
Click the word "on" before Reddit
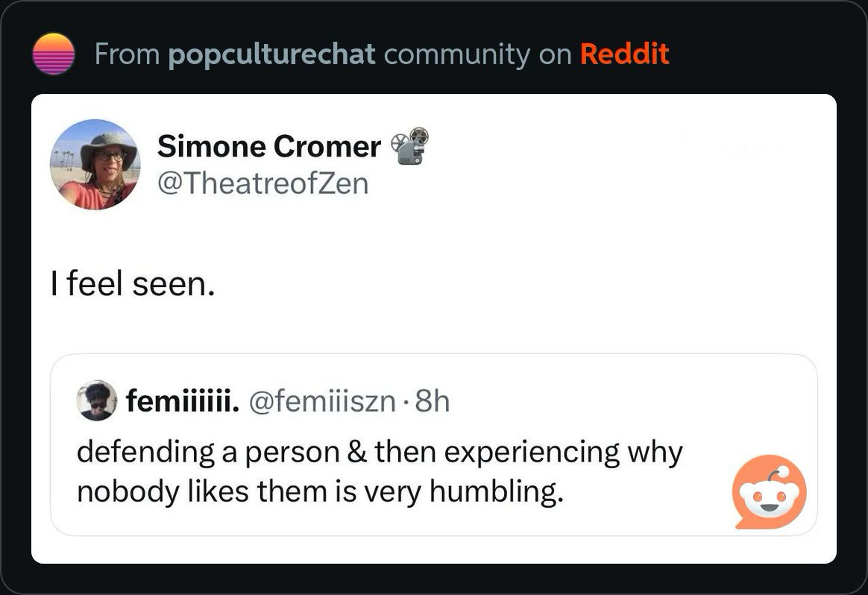click(554, 54)
